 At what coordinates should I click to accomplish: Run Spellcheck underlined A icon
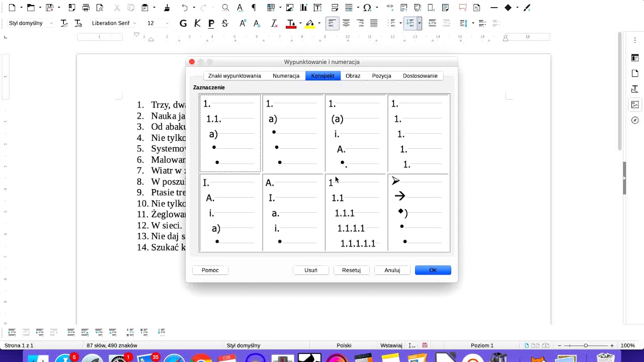click(x=240, y=8)
